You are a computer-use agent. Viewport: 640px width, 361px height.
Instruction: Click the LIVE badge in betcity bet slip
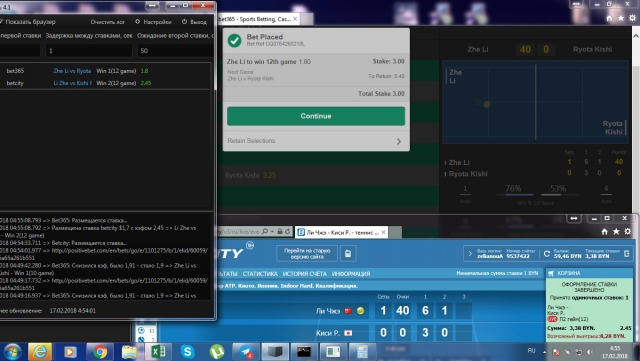click(552, 319)
